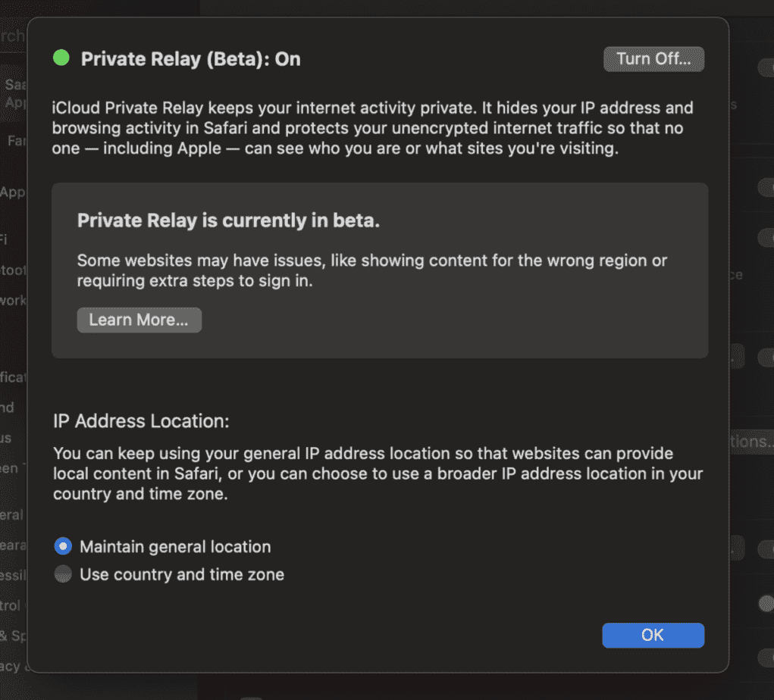Click the IP Address Location heading
The width and height of the screenshot is (774, 700).
click(141, 420)
